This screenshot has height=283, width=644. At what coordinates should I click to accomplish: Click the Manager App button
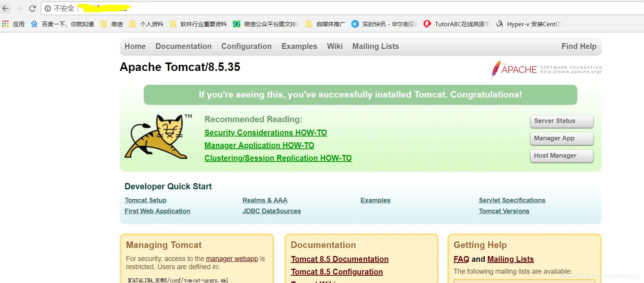tap(562, 138)
